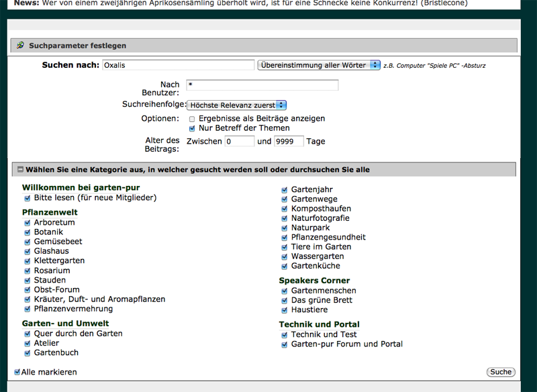Collapse the category section with minus icon
The width and height of the screenshot is (537, 392).
pos(20,170)
